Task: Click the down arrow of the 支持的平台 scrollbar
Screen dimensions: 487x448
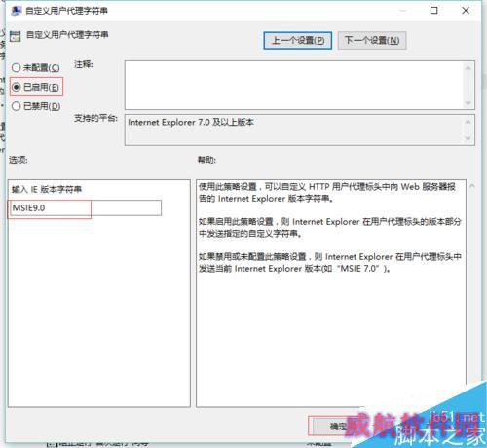Action: pos(468,138)
